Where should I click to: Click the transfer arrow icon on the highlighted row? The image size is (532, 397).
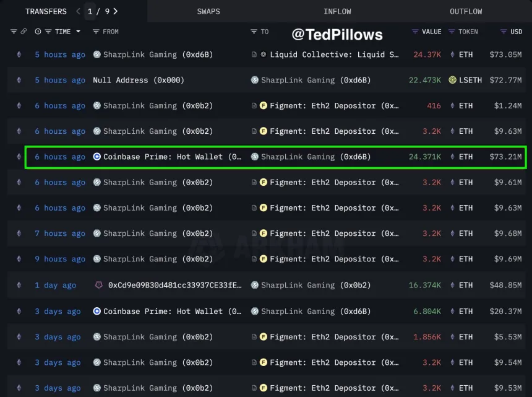[x=18, y=157]
